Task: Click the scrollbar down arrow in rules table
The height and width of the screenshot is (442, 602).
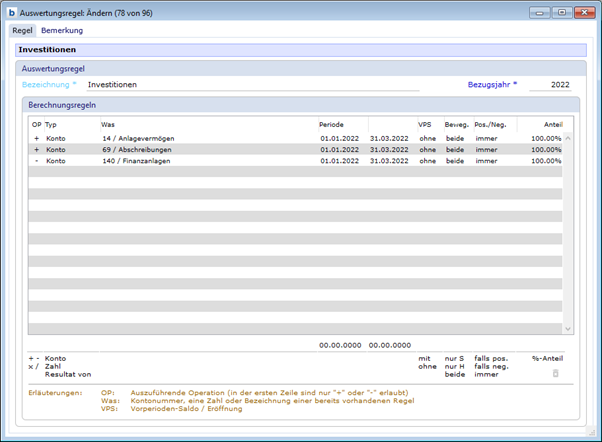Action: 568,328
